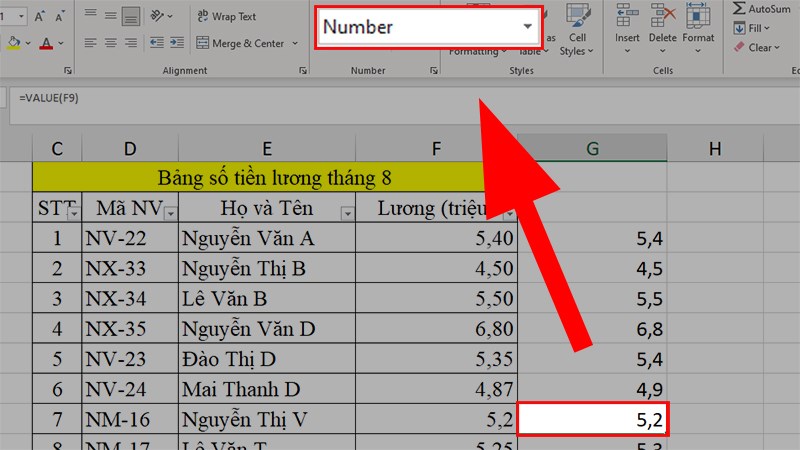Open the Number format combo box
Viewport: 800px width, 450px height.
coord(428,27)
